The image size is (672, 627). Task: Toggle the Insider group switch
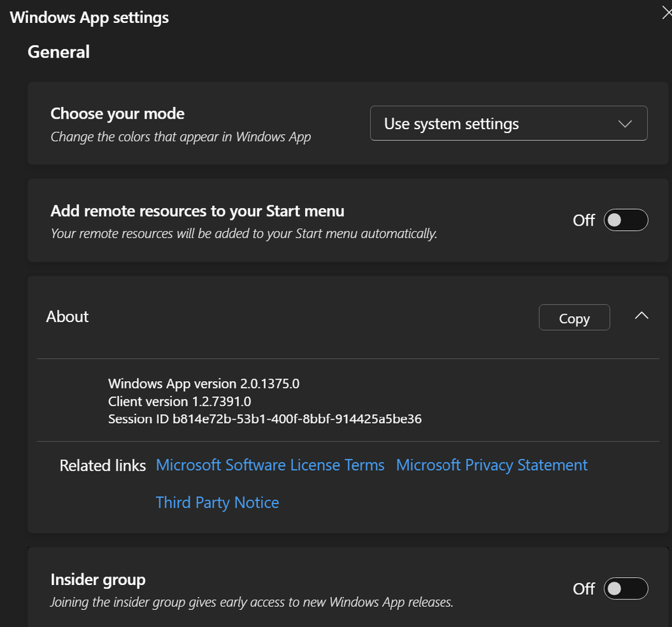pyautogui.click(x=625, y=588)
